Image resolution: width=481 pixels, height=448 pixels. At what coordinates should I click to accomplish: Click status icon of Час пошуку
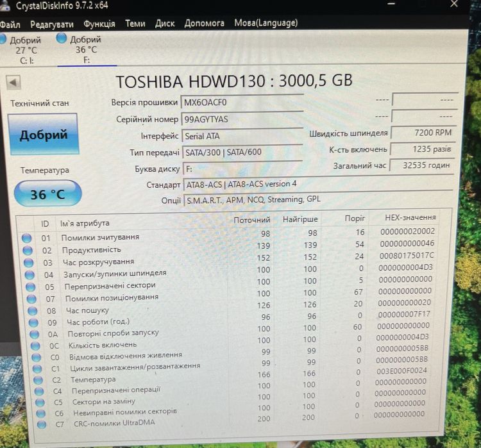[x=32, y=311]
